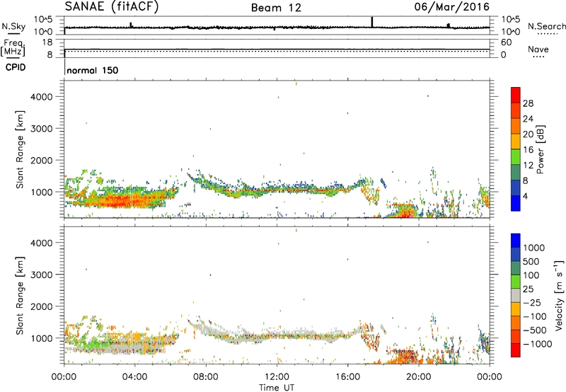The width and height of the screenshot is (566, 392).
Task: Click the 12:00 time tick label
Action: click(x=277, y=377)
